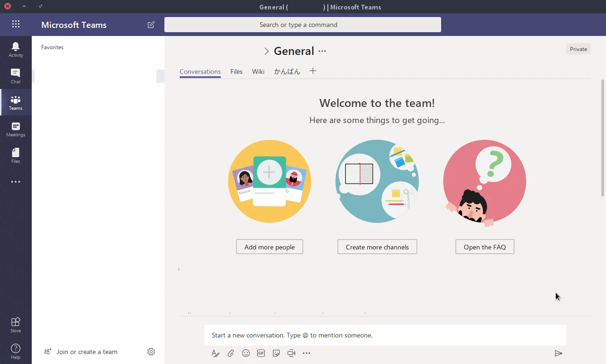Click the Start a new conversation box

(385, 335)
